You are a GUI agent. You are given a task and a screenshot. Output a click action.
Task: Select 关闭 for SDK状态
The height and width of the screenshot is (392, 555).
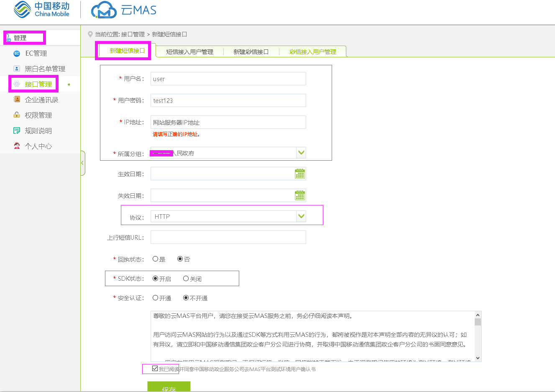tap(186, 279)
